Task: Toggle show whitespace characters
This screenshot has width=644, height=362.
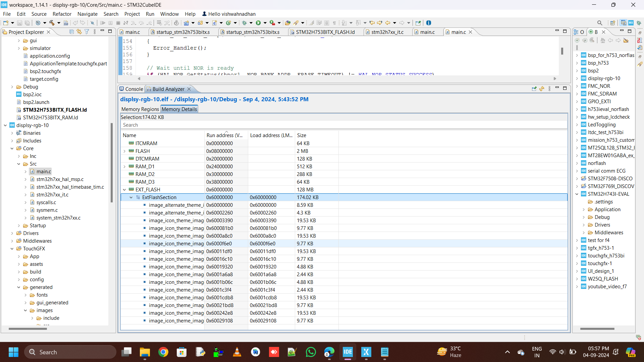Action: tap(334, 23)
